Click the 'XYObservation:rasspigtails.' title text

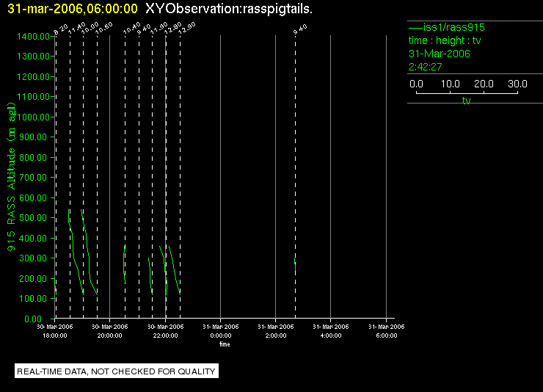pyautogui.click(x=229, y=9)
